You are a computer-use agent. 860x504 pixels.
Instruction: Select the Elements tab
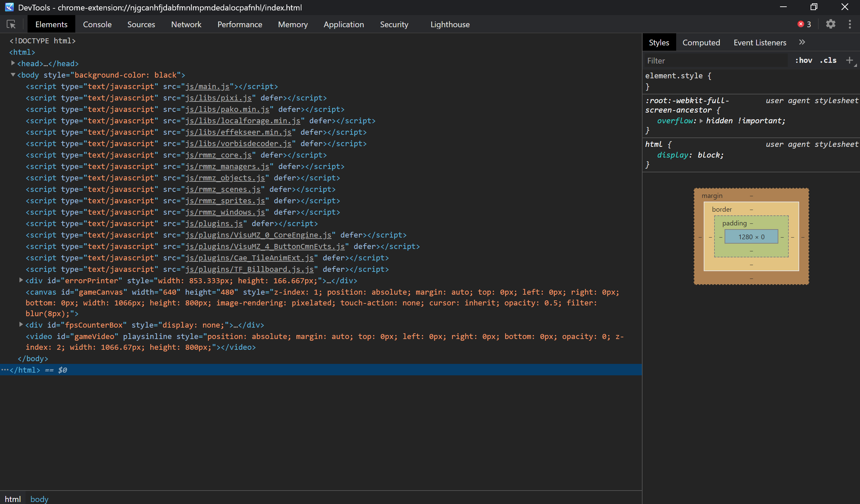pyautogui.click(x=51, y=24)
